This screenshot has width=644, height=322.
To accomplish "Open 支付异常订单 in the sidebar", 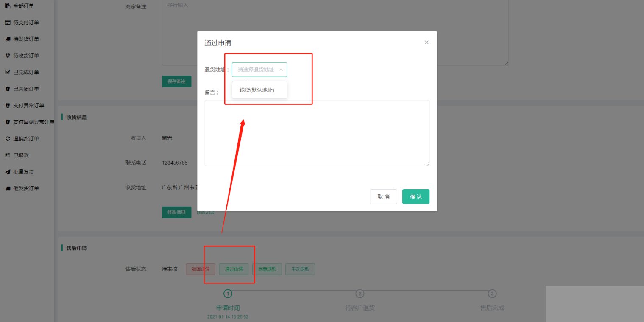I will pyautogui.click(x=28, y=106).
